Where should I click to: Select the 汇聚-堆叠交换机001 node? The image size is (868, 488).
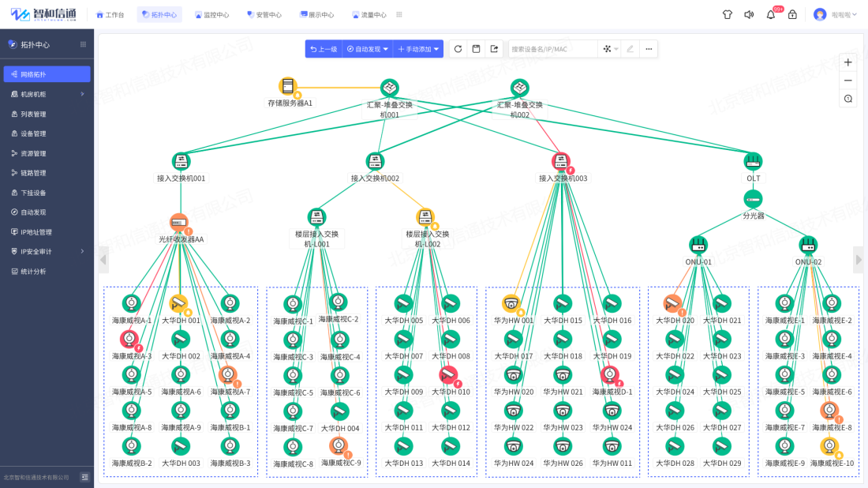click(x=390, y=88)
